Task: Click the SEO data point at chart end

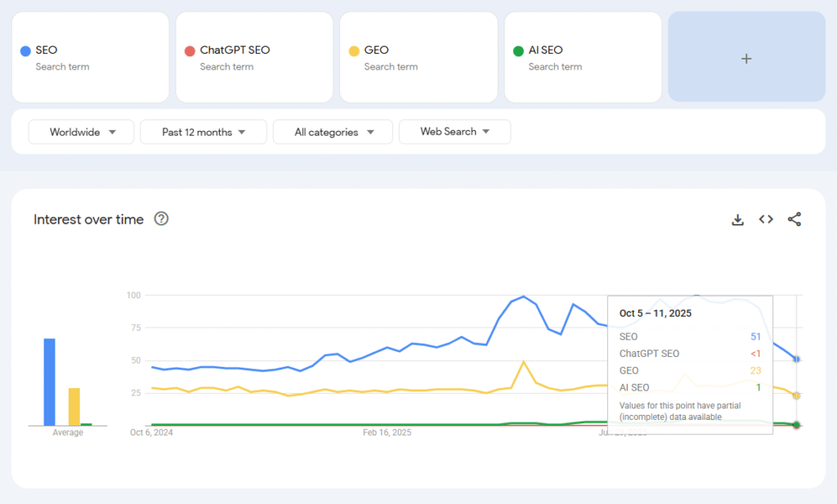Action: 796,359
